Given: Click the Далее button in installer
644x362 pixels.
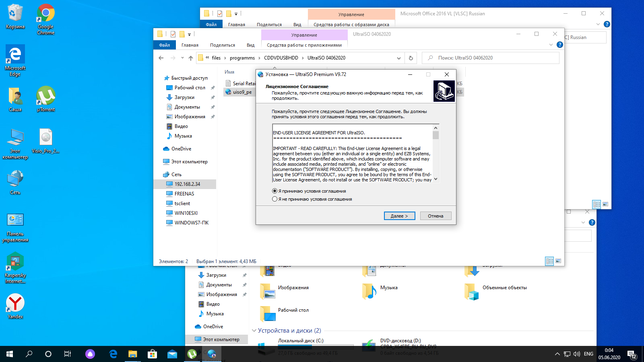Looking at the screenshot, I should pyautogui.click(x=399, y=216).
